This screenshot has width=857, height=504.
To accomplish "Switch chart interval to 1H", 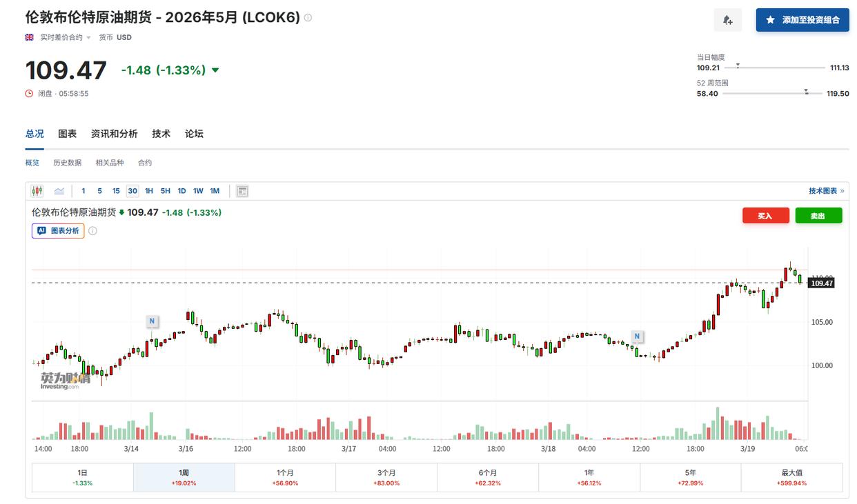I will 149,191.
